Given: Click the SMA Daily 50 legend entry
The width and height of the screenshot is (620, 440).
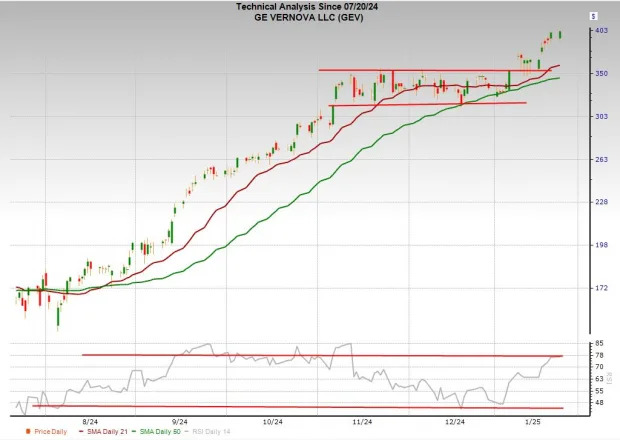Looking at the screenshot, I should click(156, 431).
